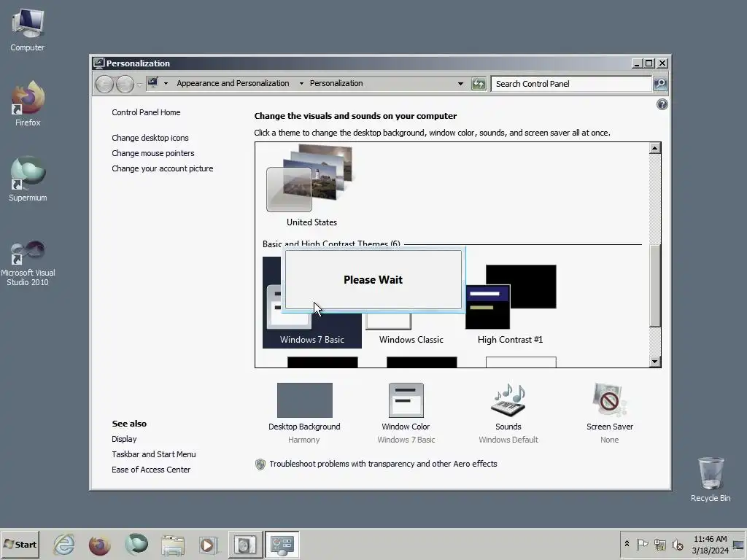The image size is (747, 560).
Task: Click theme list scroll up arrow
Action: coord(654,148)
